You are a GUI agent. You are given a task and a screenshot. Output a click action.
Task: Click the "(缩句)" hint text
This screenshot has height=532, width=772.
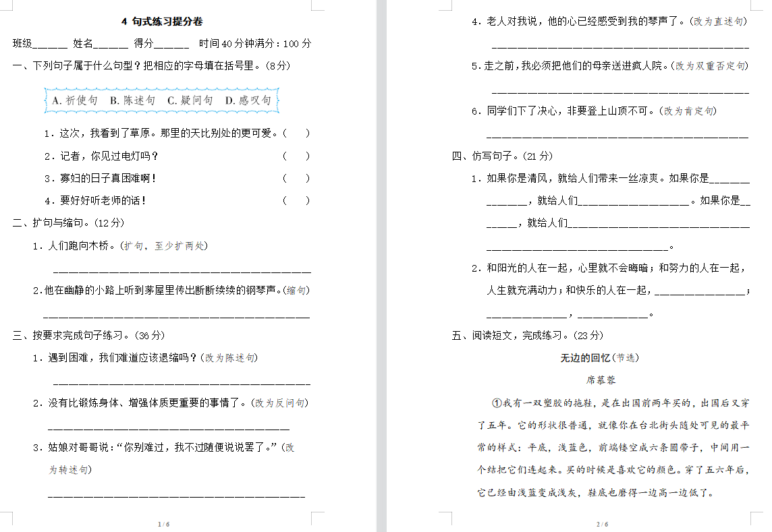[x=296, y=291]
